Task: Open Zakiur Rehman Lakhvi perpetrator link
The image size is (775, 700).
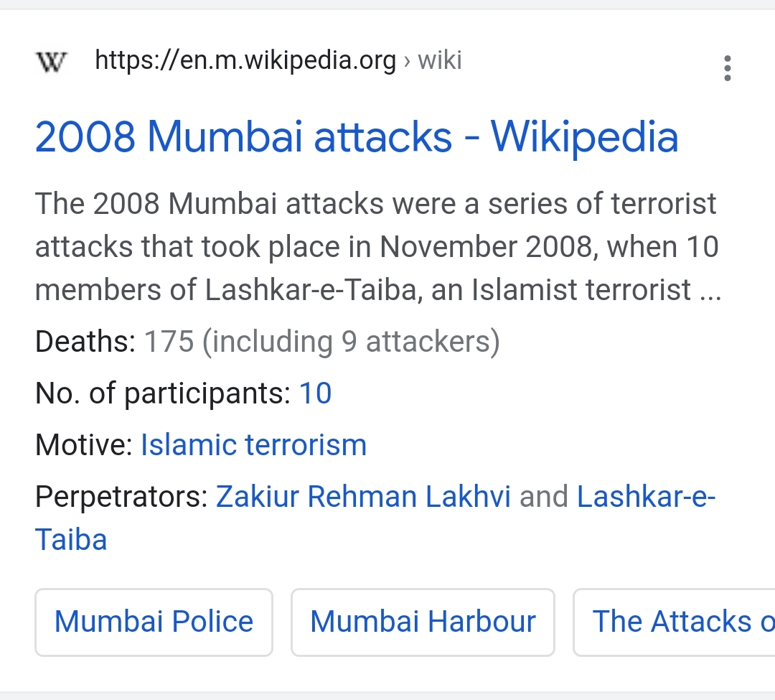Action: (363, 496)
